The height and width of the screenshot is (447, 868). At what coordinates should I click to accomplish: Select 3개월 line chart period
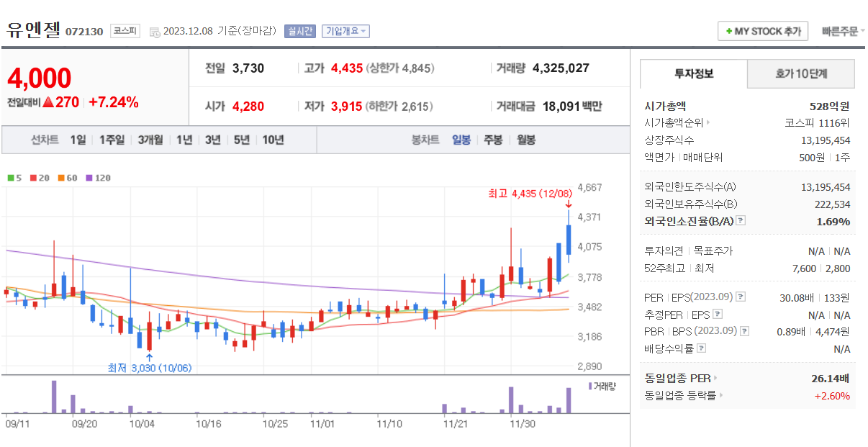tap(150, 140)
